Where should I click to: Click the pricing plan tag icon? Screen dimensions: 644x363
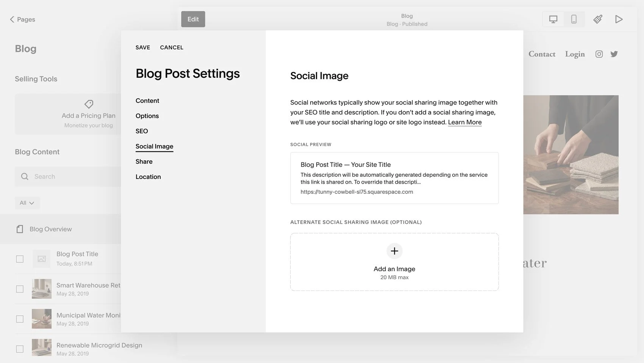[89, 104]
